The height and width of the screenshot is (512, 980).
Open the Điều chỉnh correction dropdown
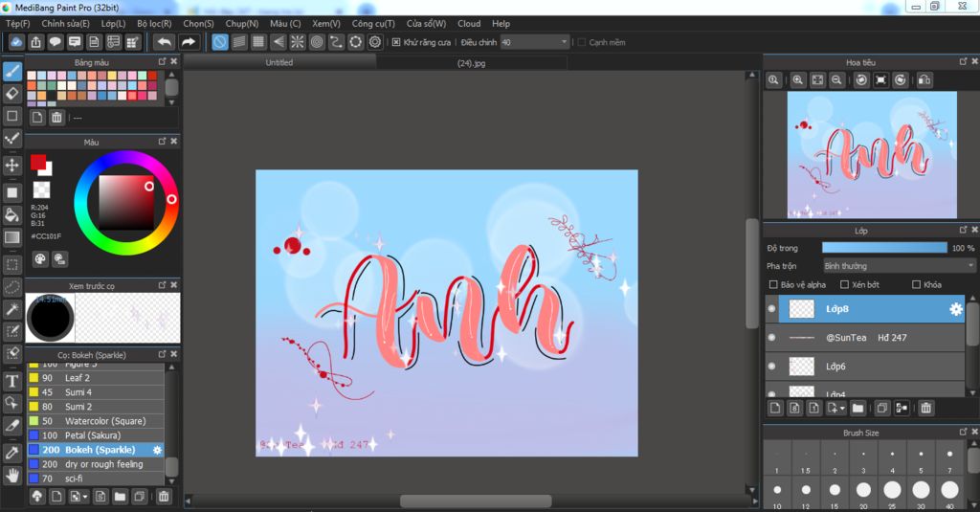(535, 42)
